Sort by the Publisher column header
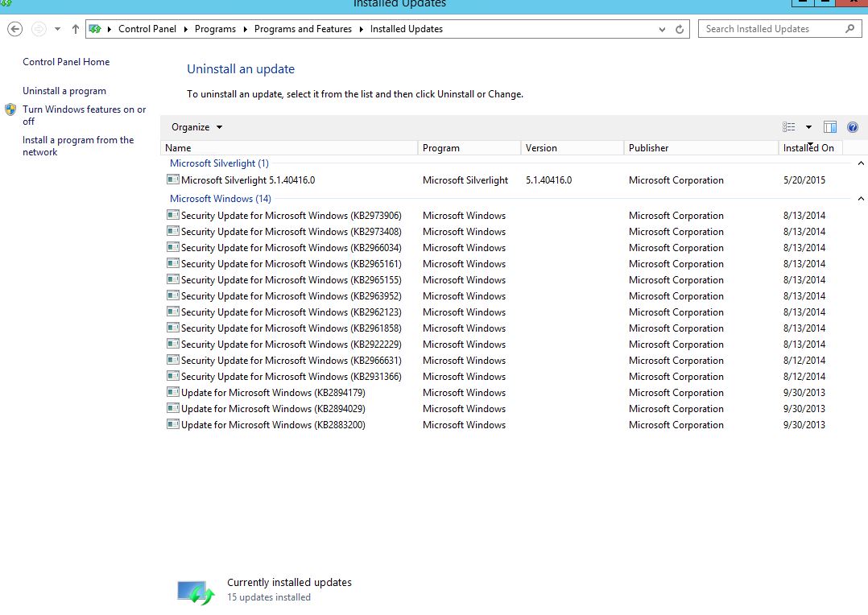 (x=701, y=148)
